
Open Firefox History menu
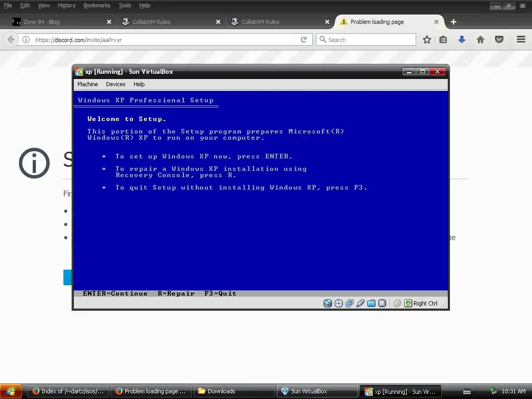66,5
